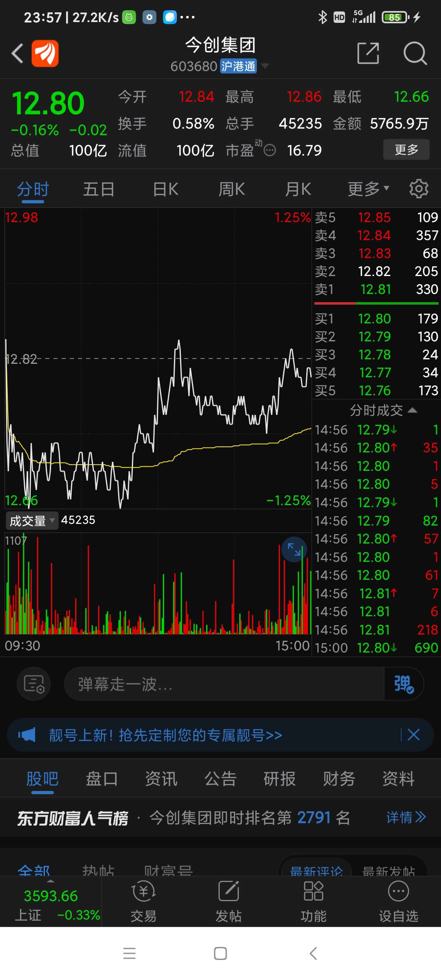Switch to the 公告 tab
Screen dimensions: 441x980
(220, 779)
